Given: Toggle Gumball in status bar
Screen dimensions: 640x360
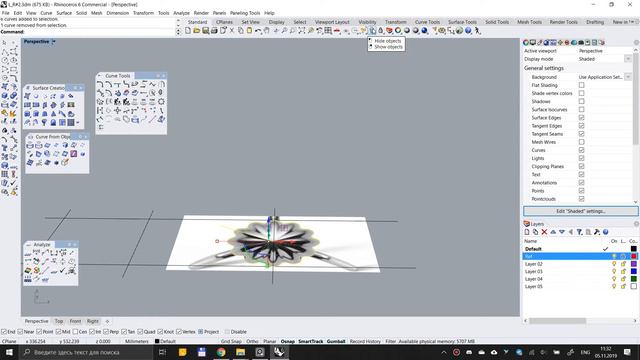Looking at the screenshot, I should coord(336,341).
